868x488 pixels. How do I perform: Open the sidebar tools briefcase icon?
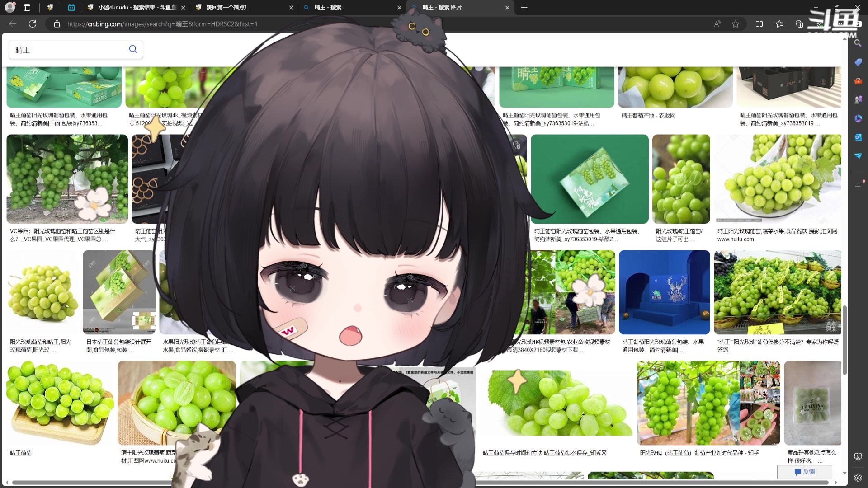[x=858, y=81]
